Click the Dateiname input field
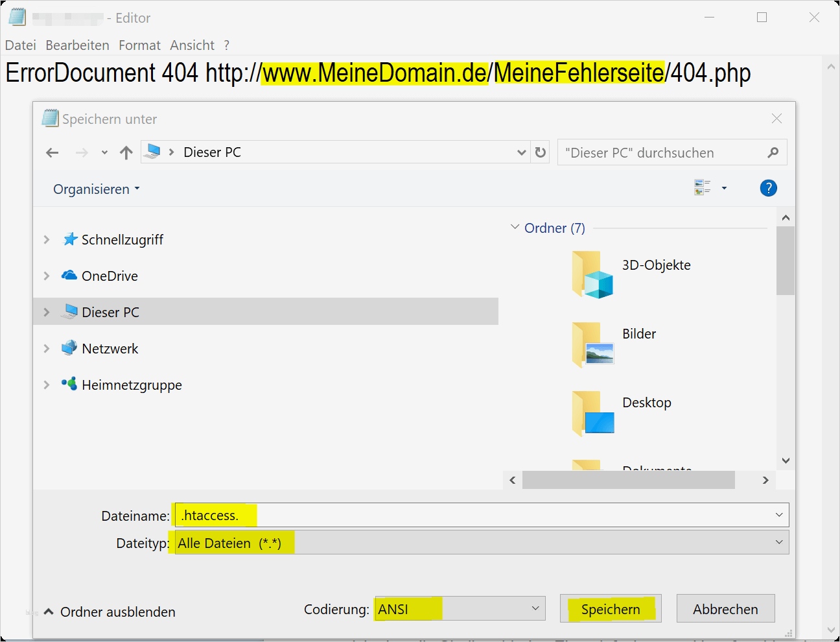Image resolution: width=840 pixels, height=642 pixels. (x=481, y=515)
